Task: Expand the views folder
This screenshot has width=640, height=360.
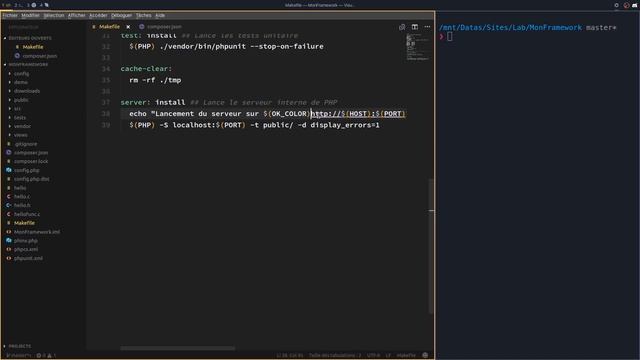Action: 20,135
